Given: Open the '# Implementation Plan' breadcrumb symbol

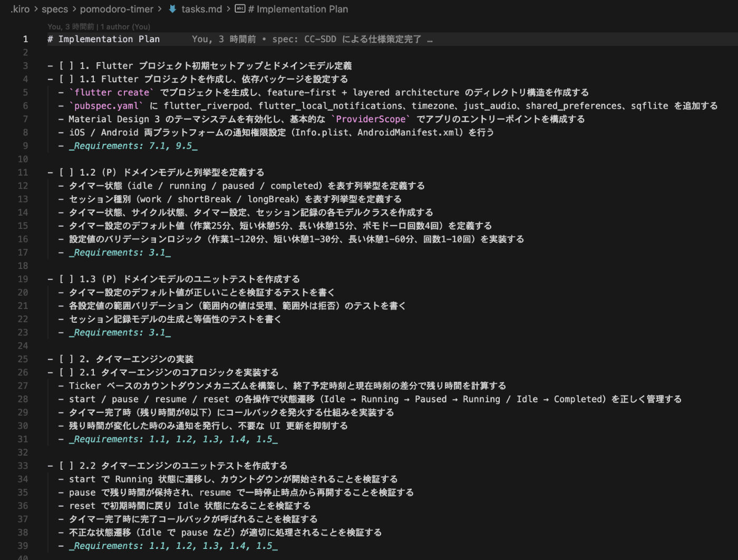Looking at the screenshot, I should pyautogui.click(x=298, y=9).
